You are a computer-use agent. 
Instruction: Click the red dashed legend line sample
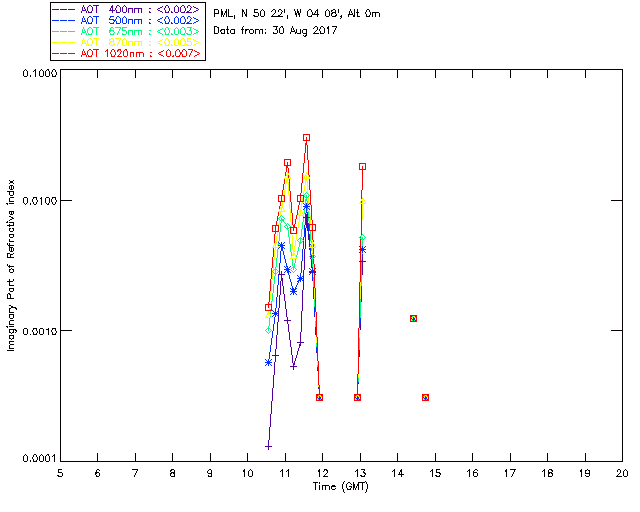(63, 53)
